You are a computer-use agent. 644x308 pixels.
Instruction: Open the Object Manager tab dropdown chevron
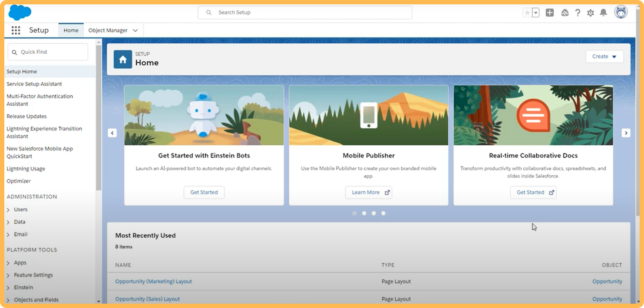(x=135, y=30)
